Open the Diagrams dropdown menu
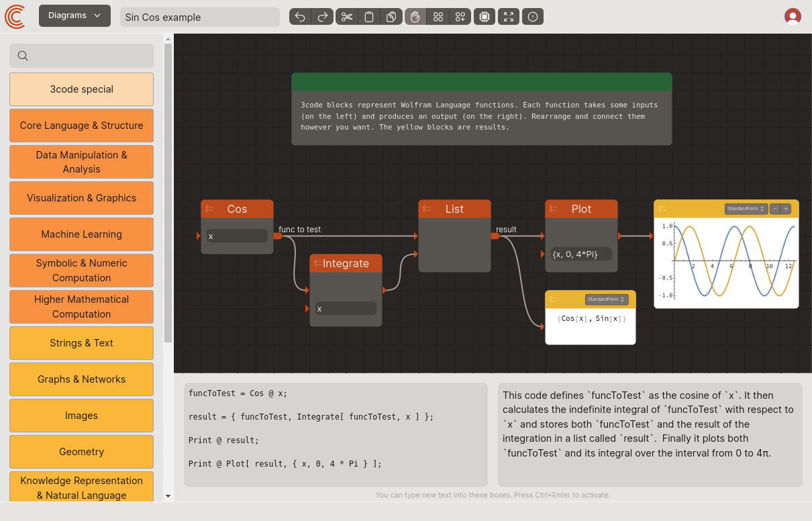 [74, 15]
